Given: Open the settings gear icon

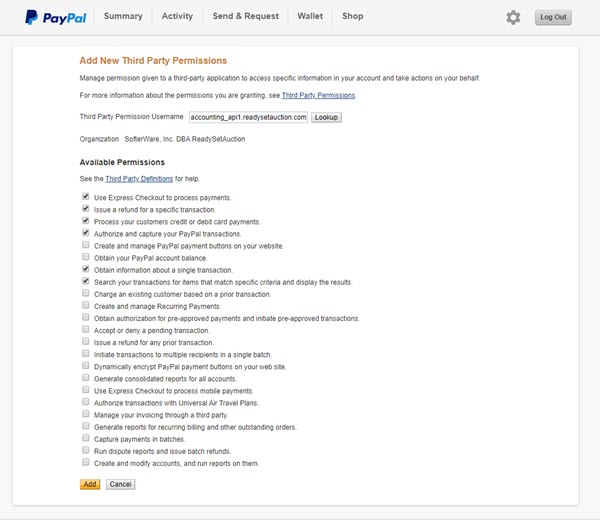Looking at the screenshot, I should click(x=513, y=17).
